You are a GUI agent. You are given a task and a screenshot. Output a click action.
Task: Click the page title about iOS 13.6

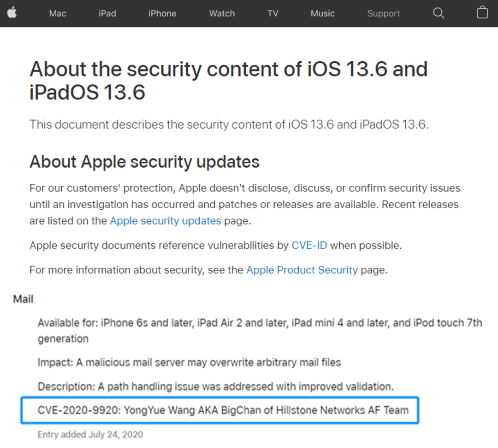[229, 81]
